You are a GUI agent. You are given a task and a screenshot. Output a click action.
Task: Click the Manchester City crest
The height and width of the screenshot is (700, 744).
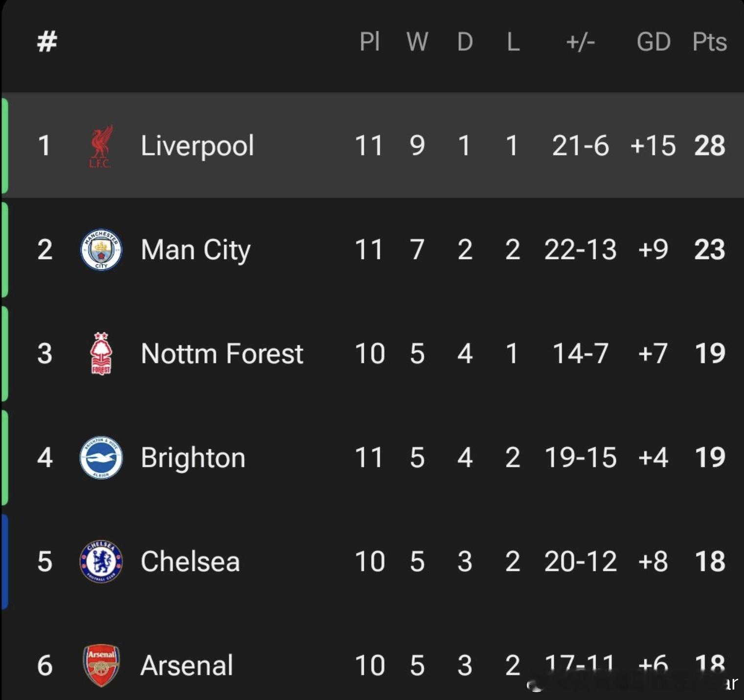tap(101, 250)
